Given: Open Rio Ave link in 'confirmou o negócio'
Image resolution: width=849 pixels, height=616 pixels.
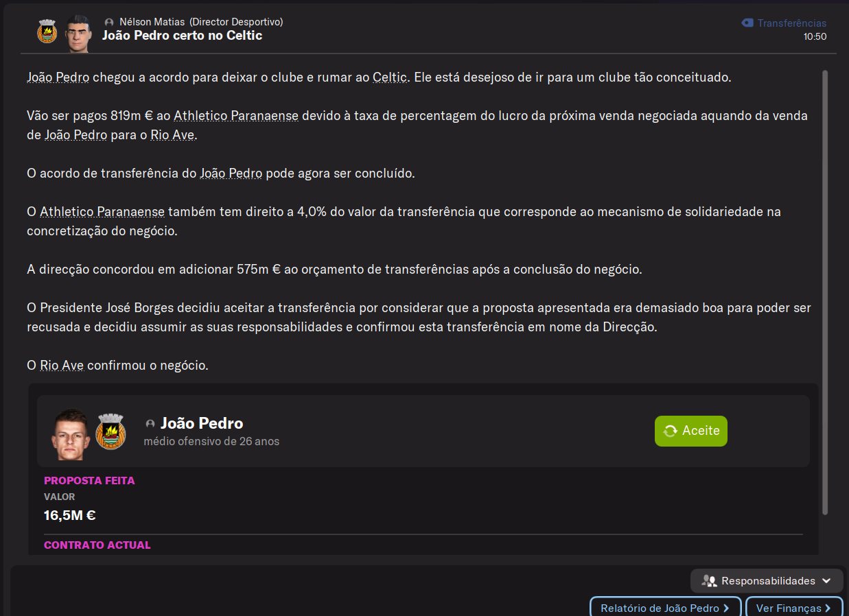Looking at the screenshot, I should tap(62, 365).
